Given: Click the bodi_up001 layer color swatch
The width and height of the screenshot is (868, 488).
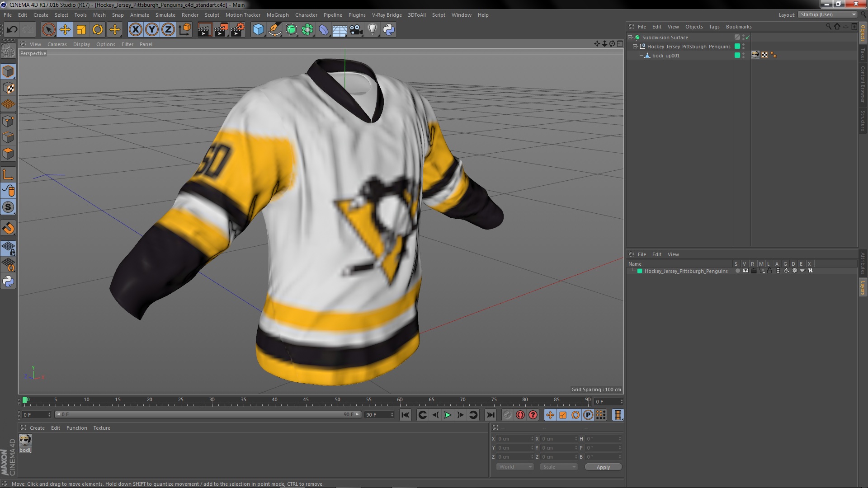Looking at the screenshot, I should click(737, 55).
